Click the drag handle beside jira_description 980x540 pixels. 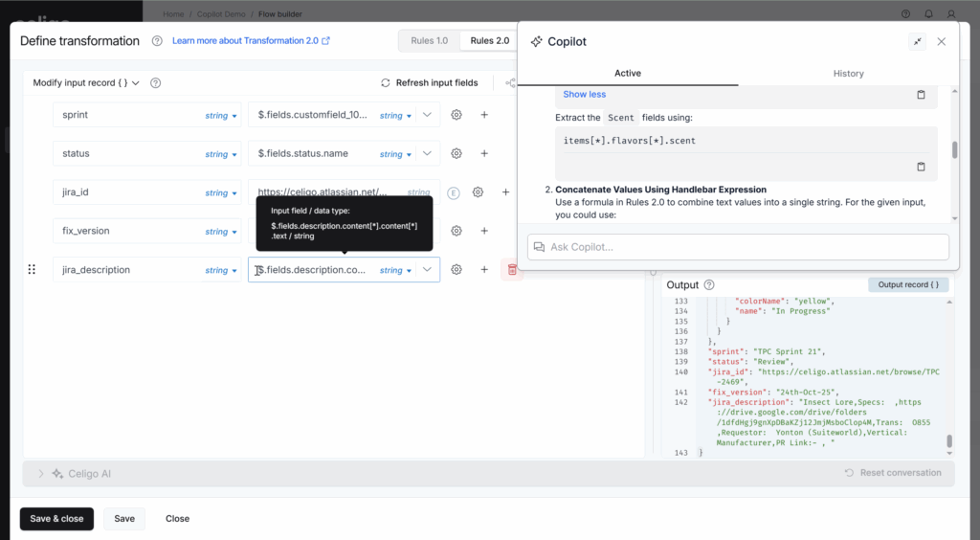(32, 270)
